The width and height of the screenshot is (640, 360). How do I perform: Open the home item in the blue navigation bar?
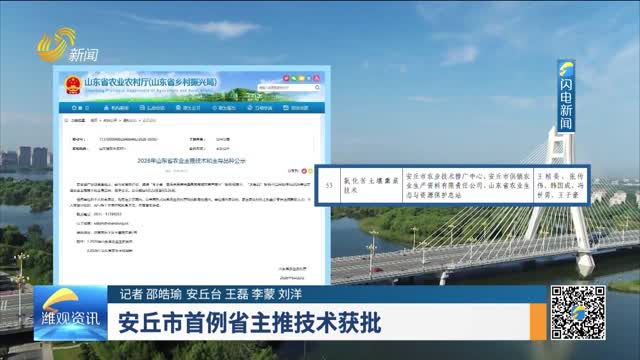(80, 108)
